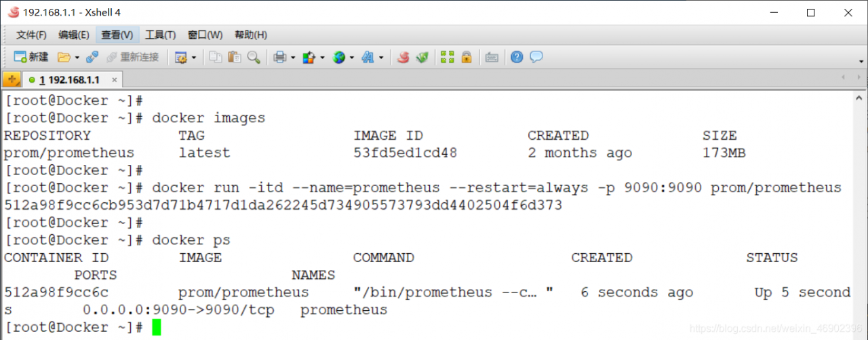Click the find magnifier icon

[x=254, y=57]
